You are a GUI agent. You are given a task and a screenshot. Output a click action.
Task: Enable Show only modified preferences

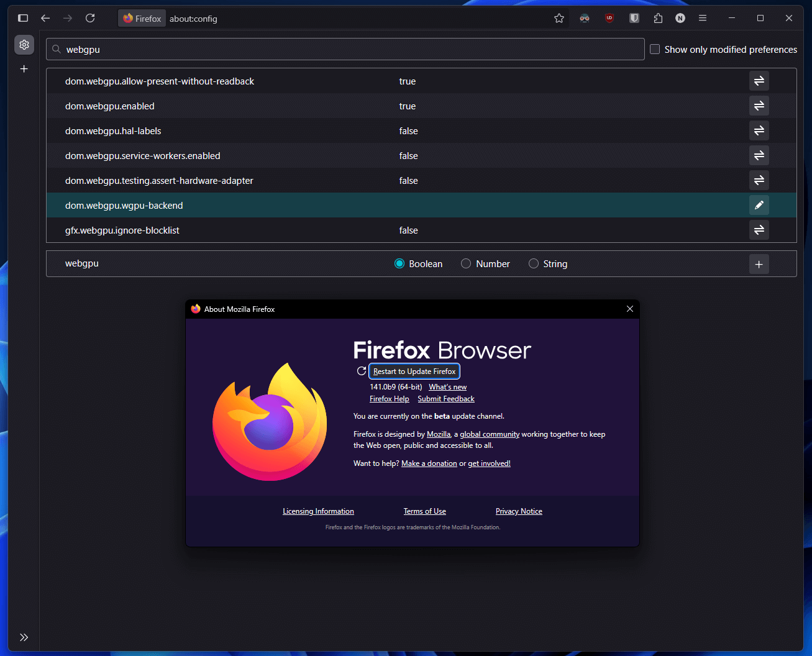[x=655, y=48]
